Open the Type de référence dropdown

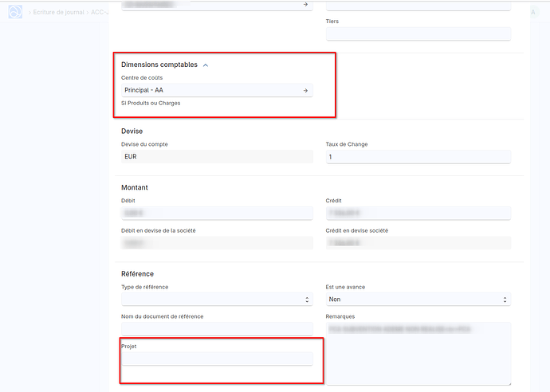point(216,300)
